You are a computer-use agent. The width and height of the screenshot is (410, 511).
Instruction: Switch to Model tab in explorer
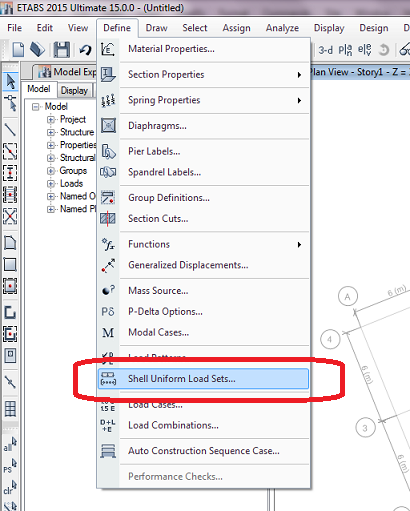(39, 89)
